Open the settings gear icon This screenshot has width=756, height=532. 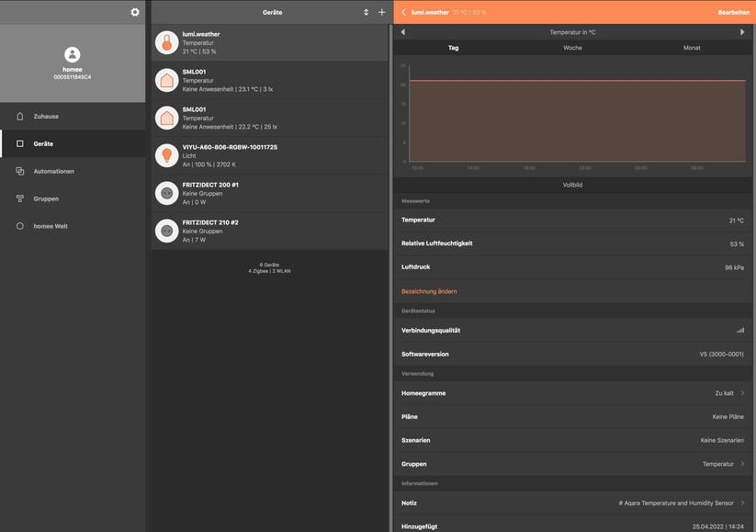pos(133,11)
